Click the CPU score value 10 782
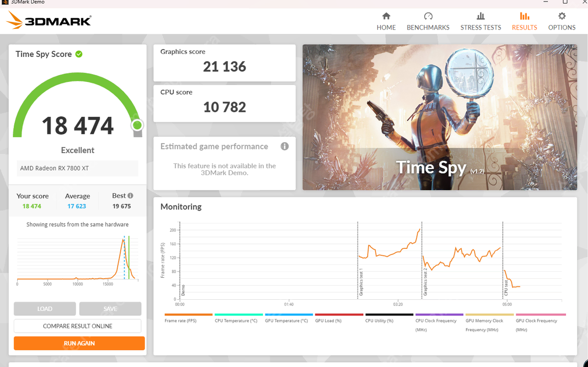 point(225,107)
